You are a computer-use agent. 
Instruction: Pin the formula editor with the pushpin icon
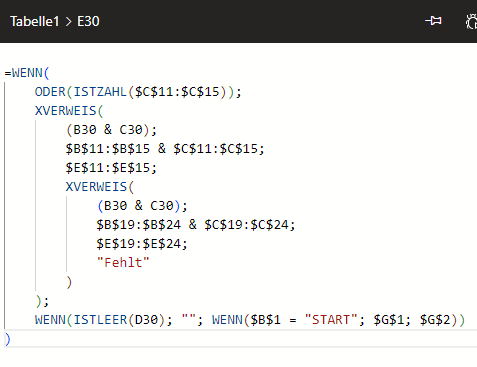pos(433,21)
